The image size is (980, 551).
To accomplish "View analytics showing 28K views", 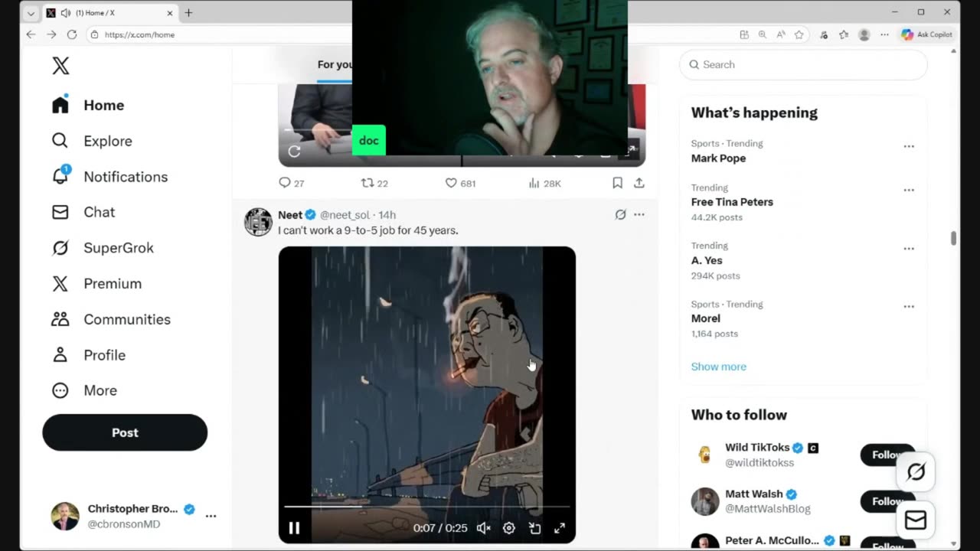I will (545, 183).
